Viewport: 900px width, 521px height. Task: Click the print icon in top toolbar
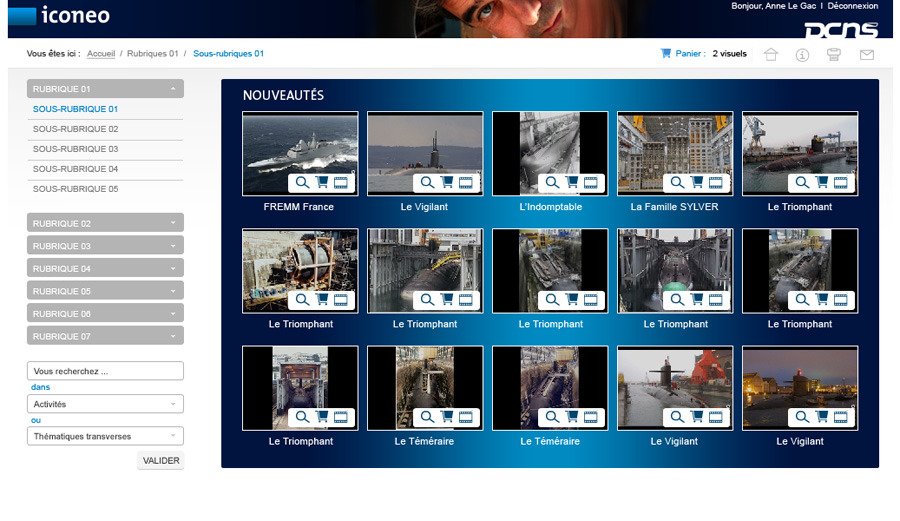(833, 55)
